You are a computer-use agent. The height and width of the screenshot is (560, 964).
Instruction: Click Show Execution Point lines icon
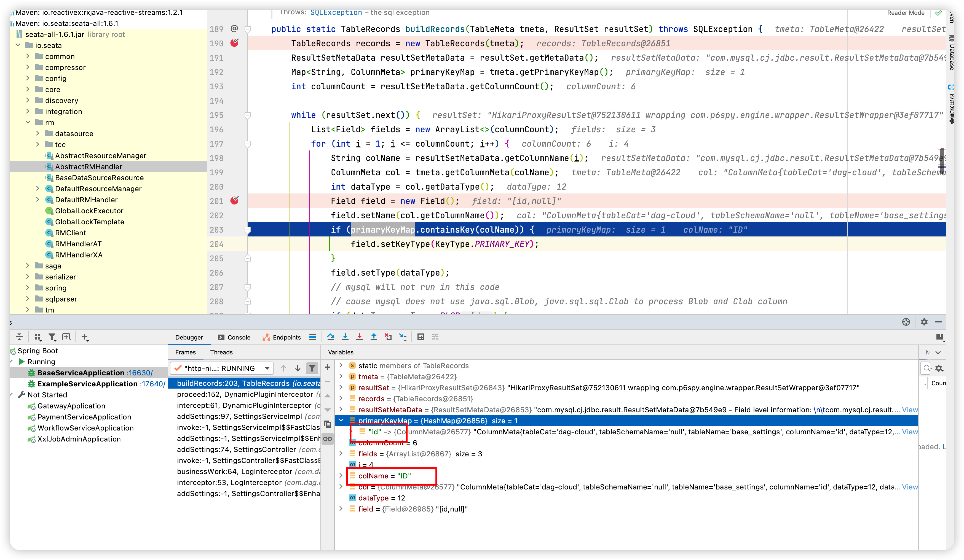312,337
